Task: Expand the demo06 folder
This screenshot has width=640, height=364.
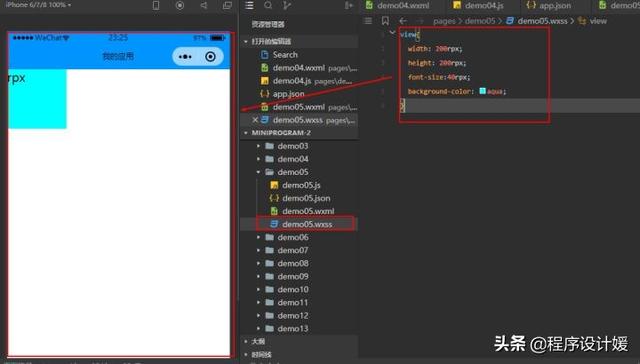Action: coord(258,237)
